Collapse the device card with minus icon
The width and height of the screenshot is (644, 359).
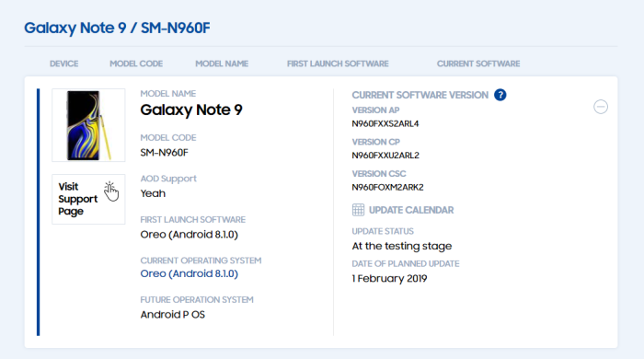pyautogui.click(x=601, y=107)
